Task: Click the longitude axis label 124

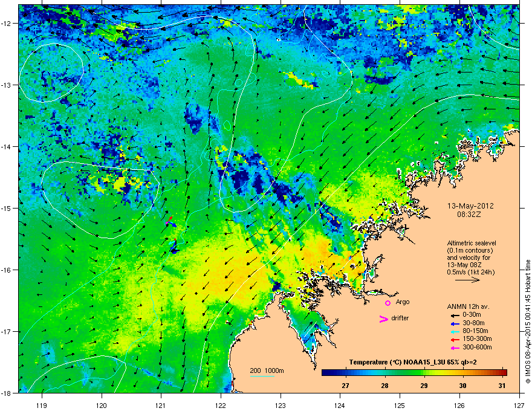Action: 340,405
